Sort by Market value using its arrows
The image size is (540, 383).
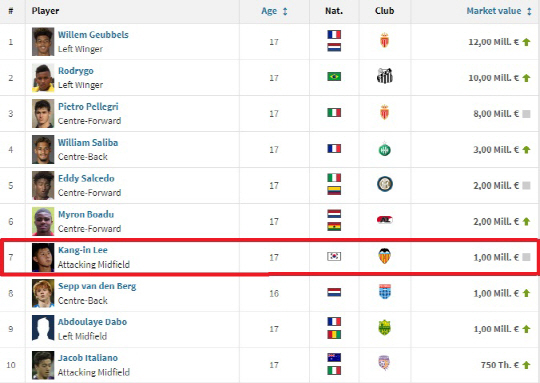point(529,11)
